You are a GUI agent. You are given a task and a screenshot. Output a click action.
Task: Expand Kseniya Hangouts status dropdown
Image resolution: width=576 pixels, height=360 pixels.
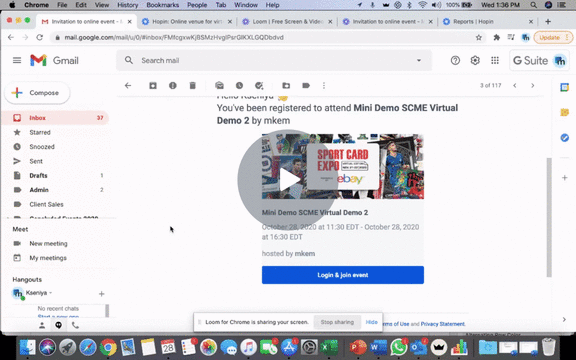(x=51, y=293)
